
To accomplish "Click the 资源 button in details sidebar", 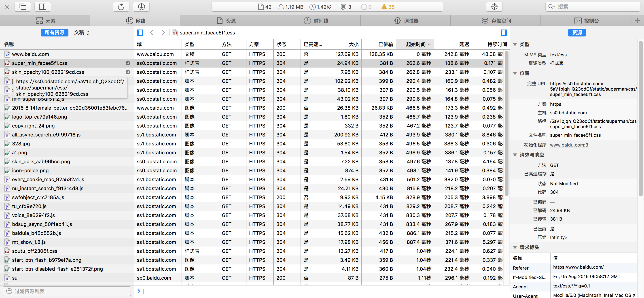I will 577,32.
